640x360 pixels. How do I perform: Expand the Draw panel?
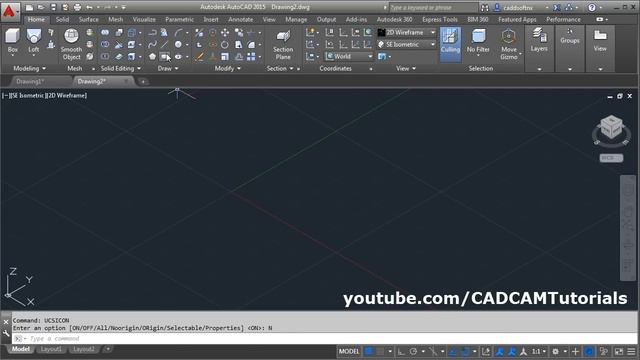click(168, 68)
